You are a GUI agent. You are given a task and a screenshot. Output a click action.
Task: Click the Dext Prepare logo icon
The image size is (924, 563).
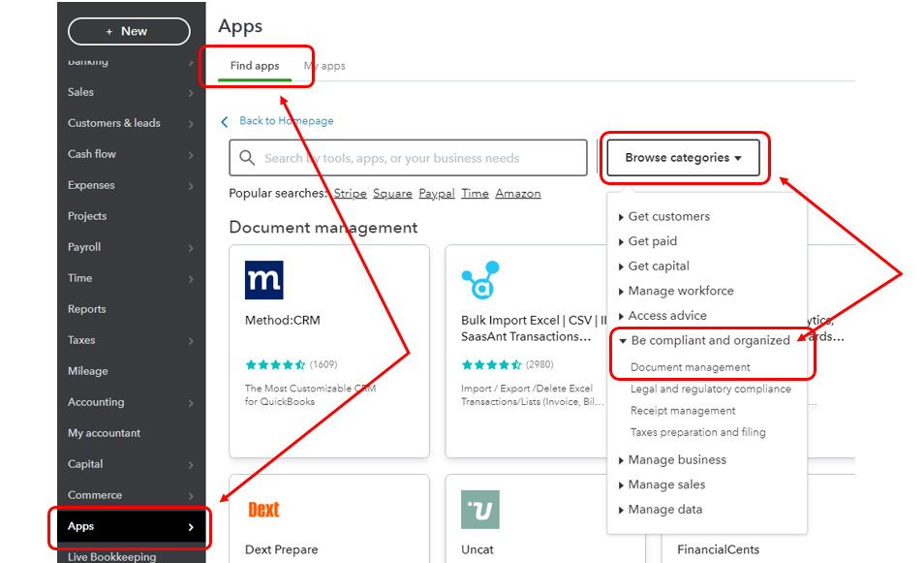point(263,510)
